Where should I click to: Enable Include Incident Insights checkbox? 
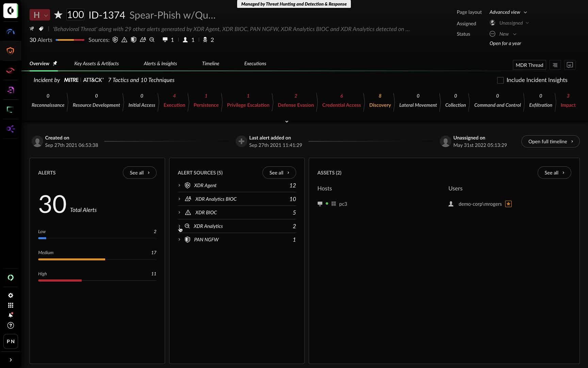click(x=500, y=80)
